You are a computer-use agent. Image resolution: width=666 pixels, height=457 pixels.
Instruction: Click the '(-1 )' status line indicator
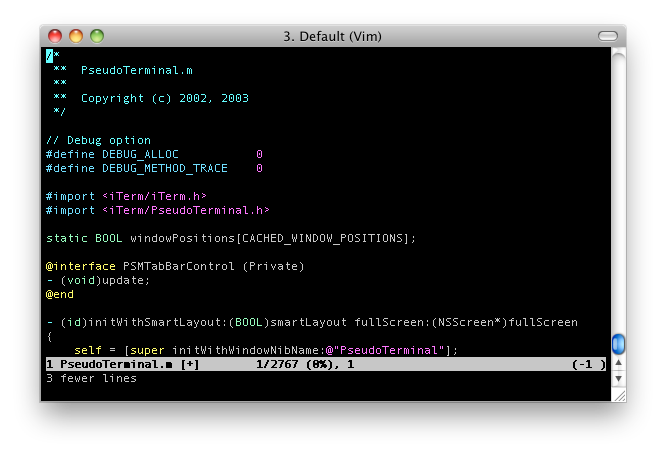click(x=589, y=364)
